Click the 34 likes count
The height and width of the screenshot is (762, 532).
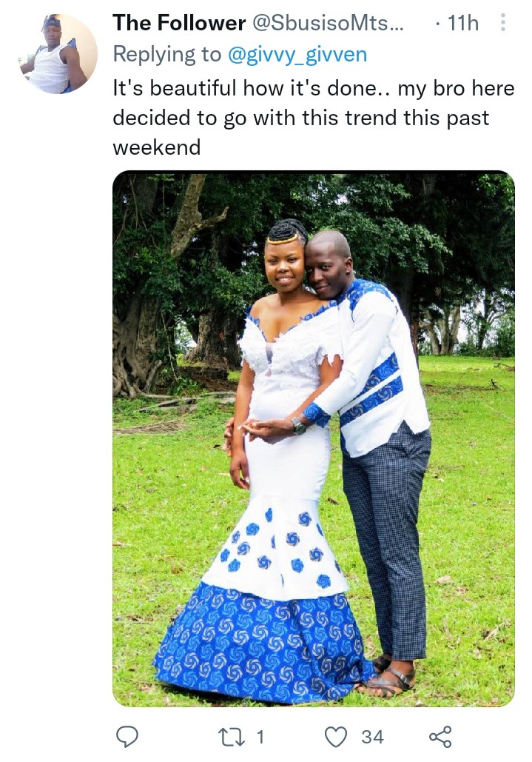372,737
